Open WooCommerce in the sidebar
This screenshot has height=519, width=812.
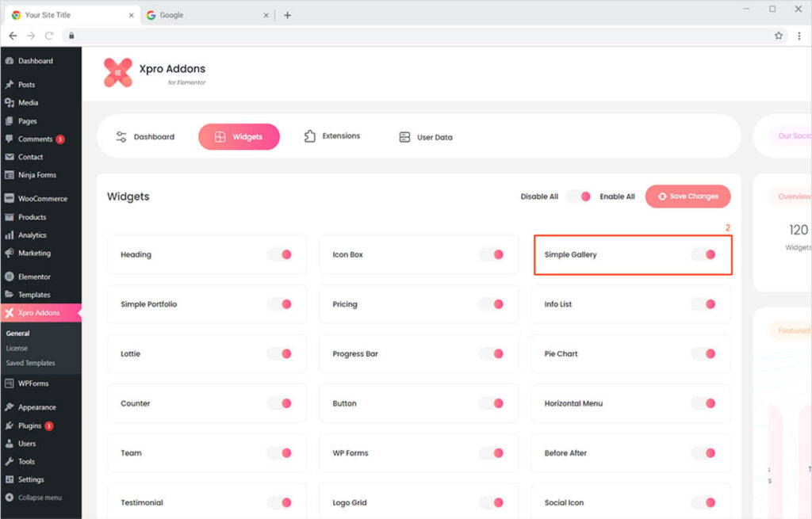42,199
